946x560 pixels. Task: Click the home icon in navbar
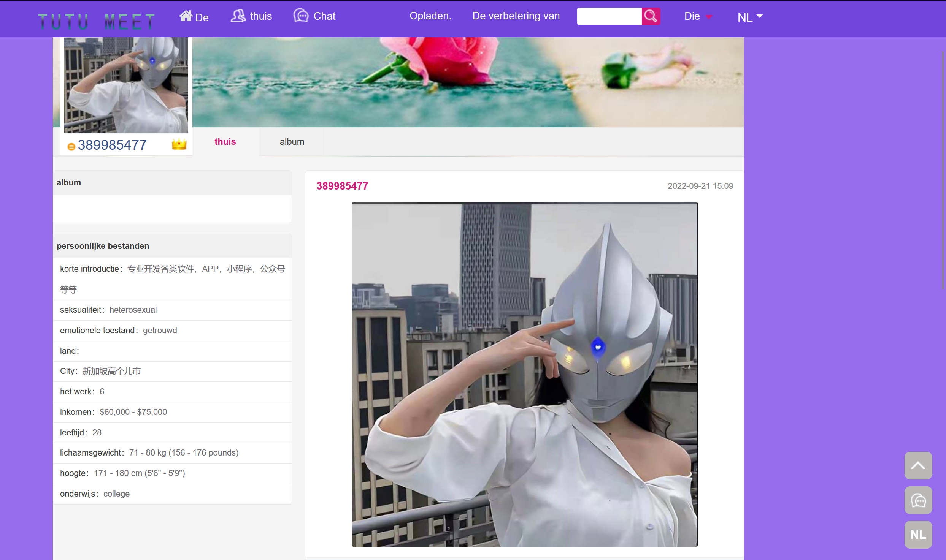click(186, 16)
